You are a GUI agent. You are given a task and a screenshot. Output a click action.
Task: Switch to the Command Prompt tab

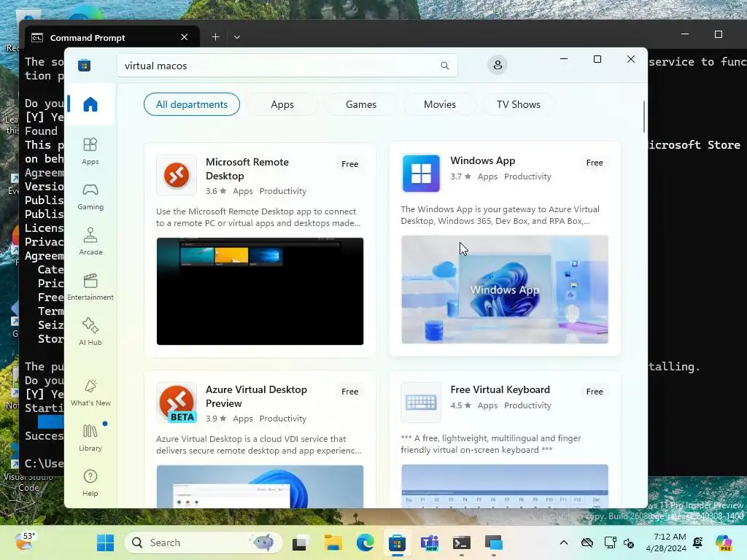[x=112, y=37]
